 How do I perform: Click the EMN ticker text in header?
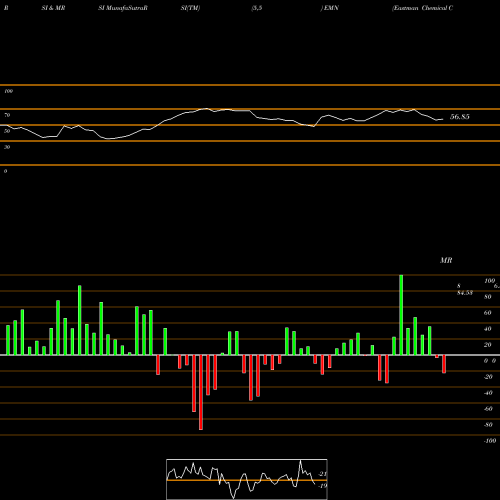(x=331, y=8)
